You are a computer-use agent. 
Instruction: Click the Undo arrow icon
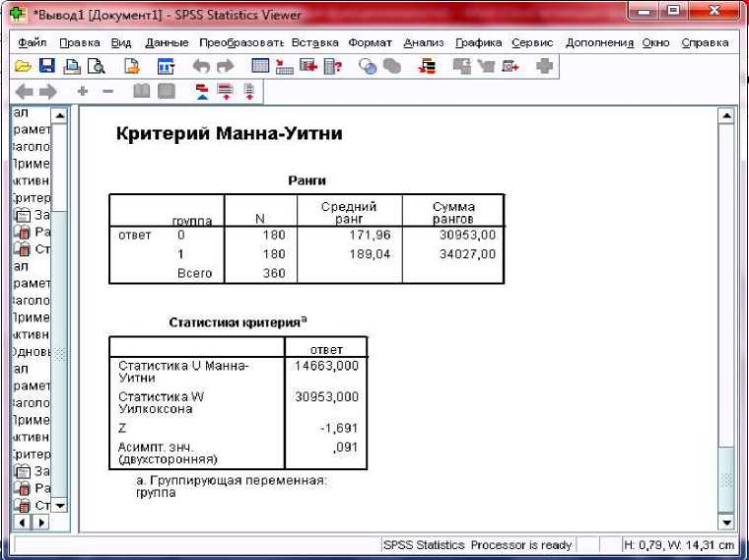(201, 66)
